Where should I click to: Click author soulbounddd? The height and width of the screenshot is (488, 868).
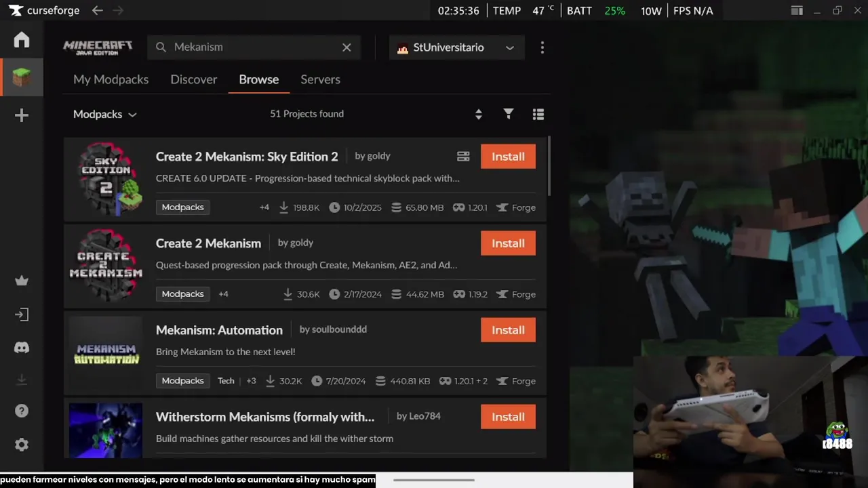click(339, 329)
